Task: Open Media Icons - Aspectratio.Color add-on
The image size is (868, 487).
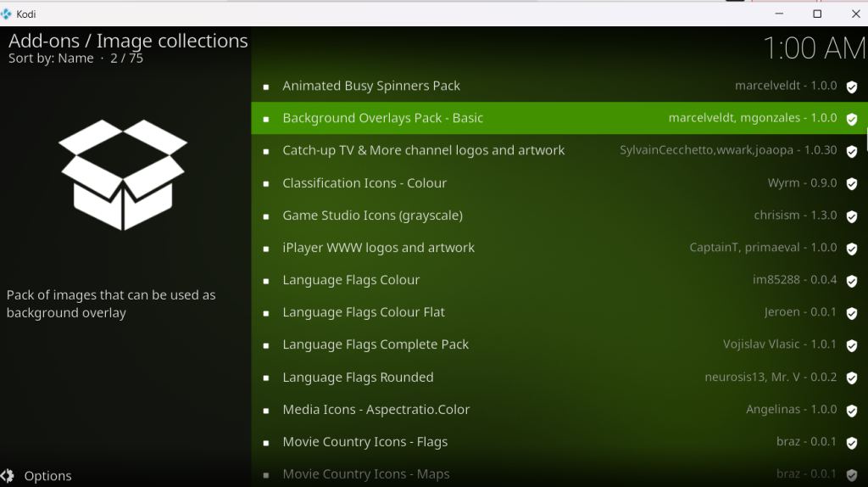Action: point(559,410)
